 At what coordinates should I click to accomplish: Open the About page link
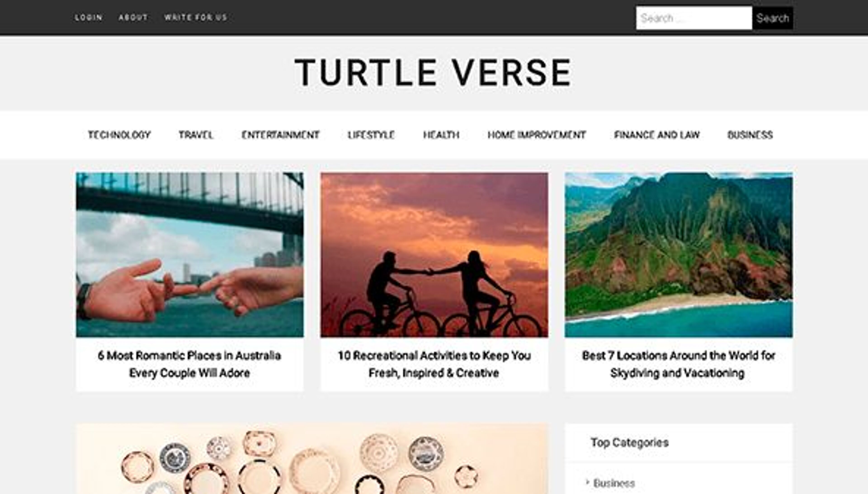tap(133, 17)
